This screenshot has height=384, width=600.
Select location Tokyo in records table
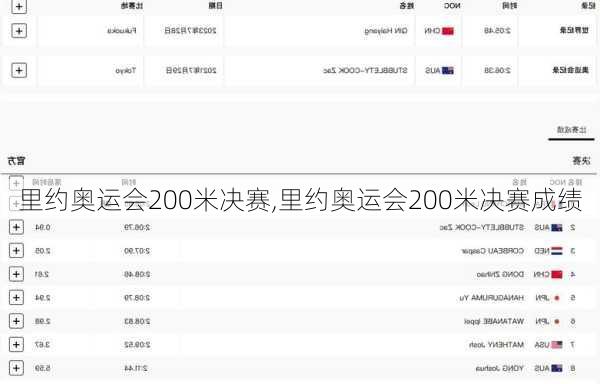pyautogui.click(x=126, y=70)
